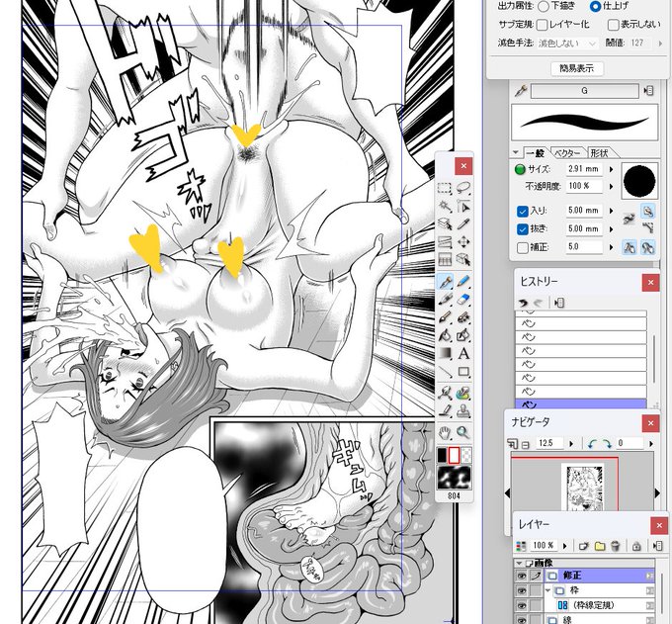Viewport: 672px width, 624px height.
Task: Click the サイズ field showing 2.91 mm
Action: tap(584, 169)
